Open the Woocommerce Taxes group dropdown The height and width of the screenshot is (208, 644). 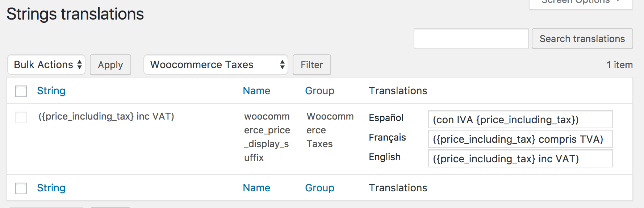point(216,65)
